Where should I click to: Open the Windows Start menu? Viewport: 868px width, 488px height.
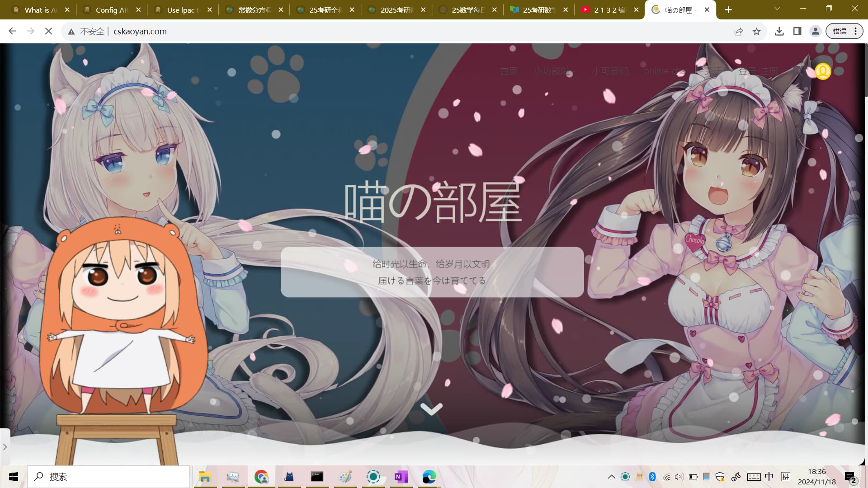tap(14, 477)
